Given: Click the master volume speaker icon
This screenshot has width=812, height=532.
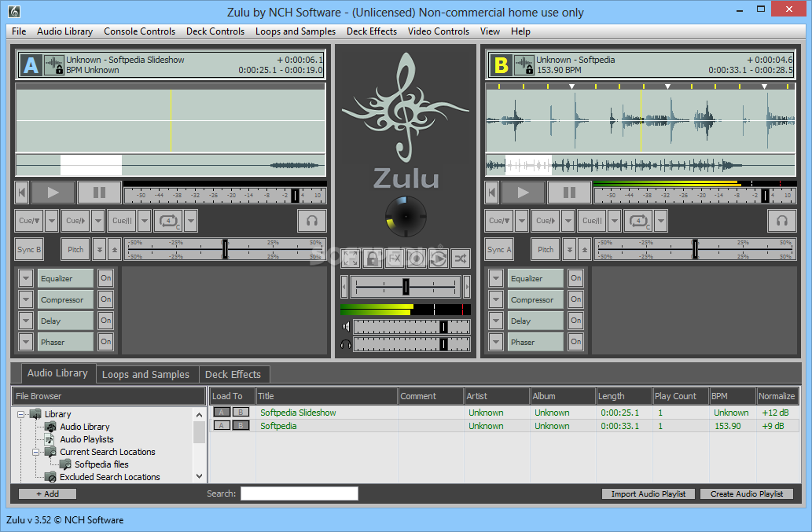Looking at the screenshot, I should (x=345, y=327).
